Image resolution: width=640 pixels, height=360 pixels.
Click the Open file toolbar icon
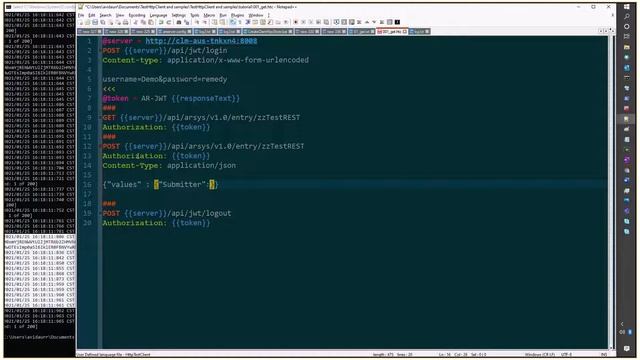pyautogui.click(x=87, y=22)
